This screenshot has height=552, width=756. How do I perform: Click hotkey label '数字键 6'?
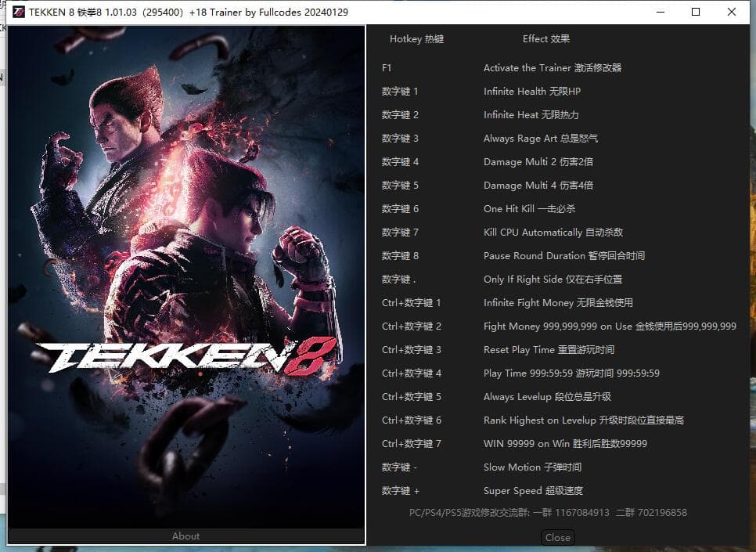tap(400, 209)
